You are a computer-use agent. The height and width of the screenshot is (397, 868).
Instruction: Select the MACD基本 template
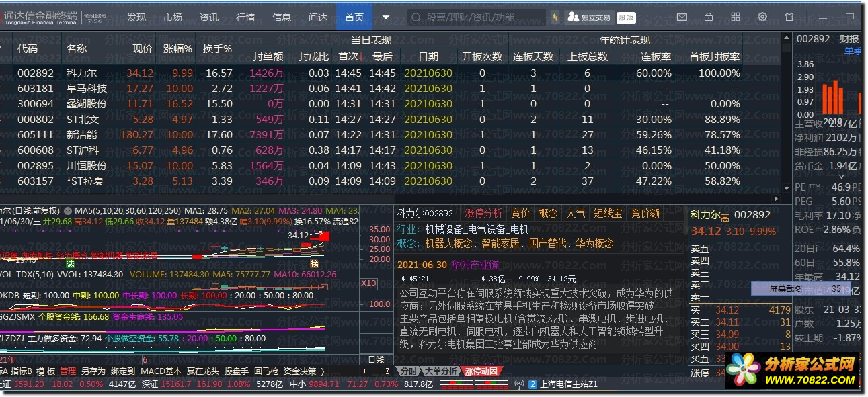[x=161, y=371]
